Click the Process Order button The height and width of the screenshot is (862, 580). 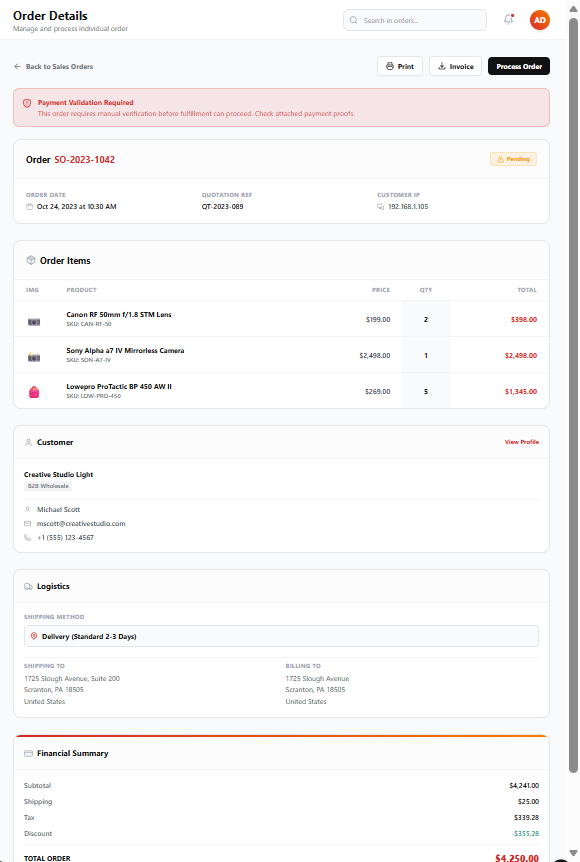pyautogui.click(x=518, y=66)
